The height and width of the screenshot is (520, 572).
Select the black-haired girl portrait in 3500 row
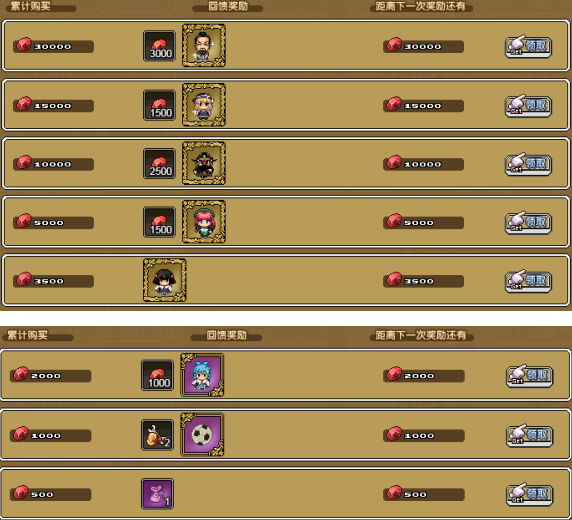point(165,280)
